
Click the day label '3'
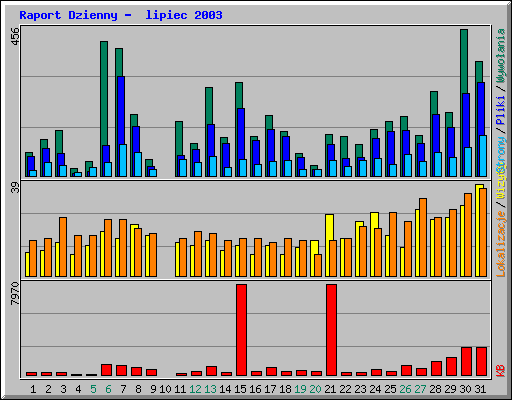coord(63,389)
